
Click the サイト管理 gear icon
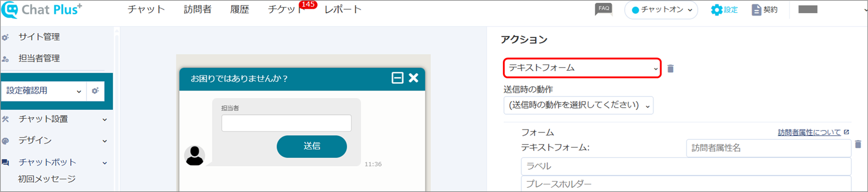pos(5,37)
